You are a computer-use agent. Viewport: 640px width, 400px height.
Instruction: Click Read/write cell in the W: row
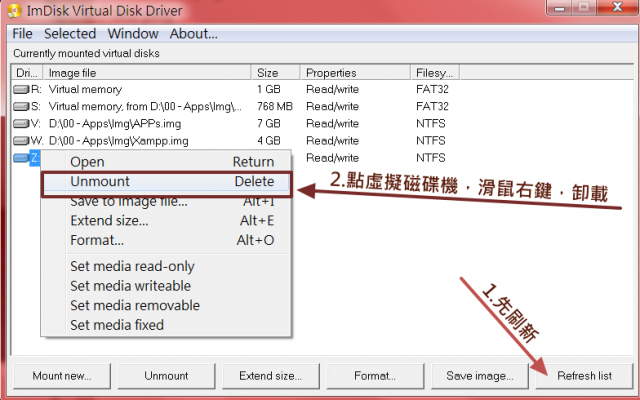coord(333,141)
